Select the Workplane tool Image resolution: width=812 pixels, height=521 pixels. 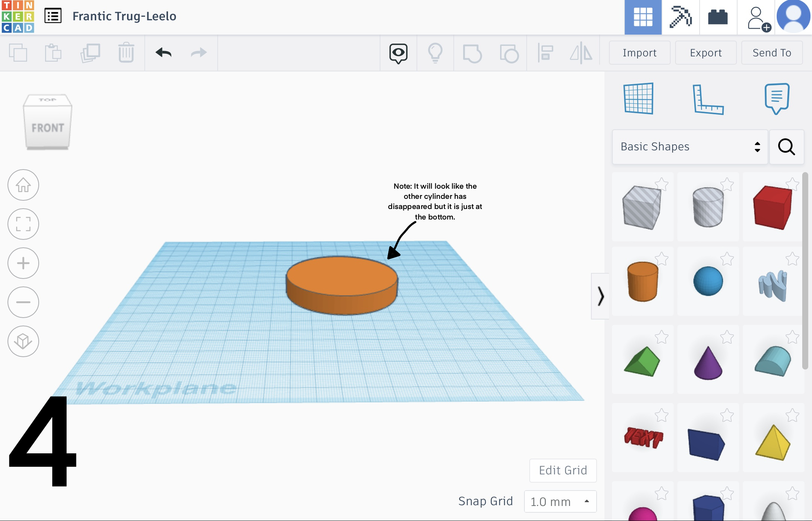(x=638, y=98)
